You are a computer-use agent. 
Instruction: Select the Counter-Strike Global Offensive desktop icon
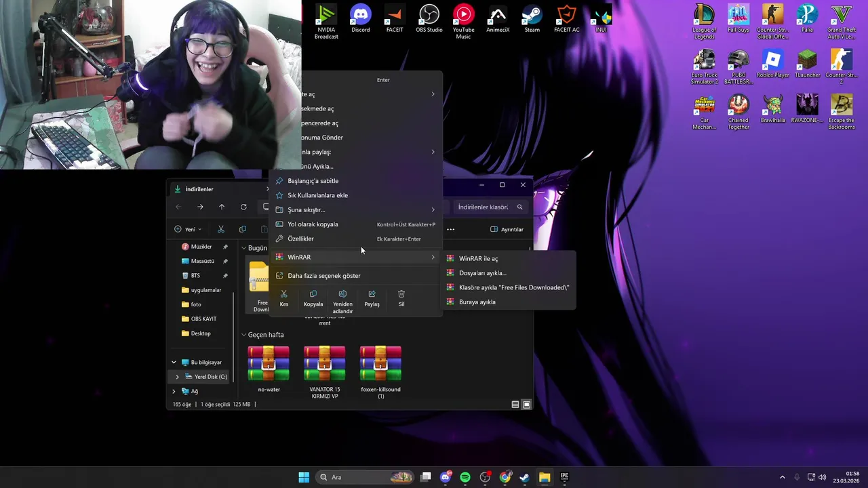772,22
